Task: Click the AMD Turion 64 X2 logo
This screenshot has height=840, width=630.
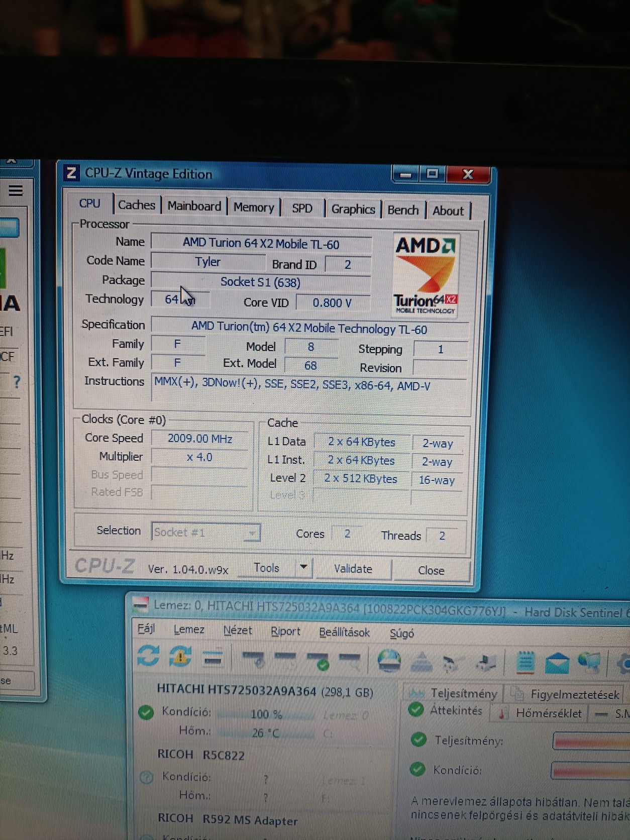Action: 425,274
